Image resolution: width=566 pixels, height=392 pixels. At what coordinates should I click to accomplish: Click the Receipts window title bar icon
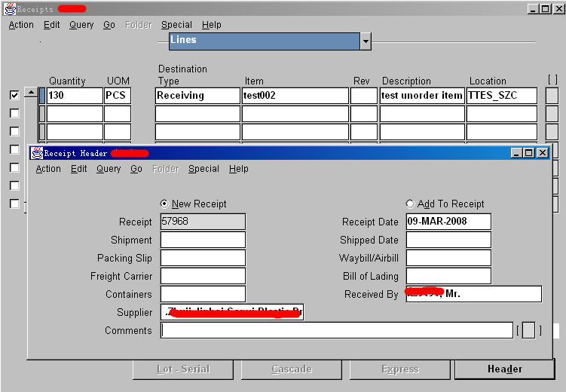(x=10, y=8)
